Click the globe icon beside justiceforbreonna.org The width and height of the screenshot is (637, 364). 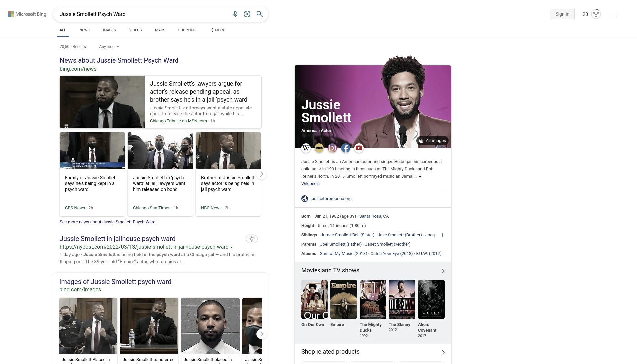pyautogui.click(x=305, y=199)
